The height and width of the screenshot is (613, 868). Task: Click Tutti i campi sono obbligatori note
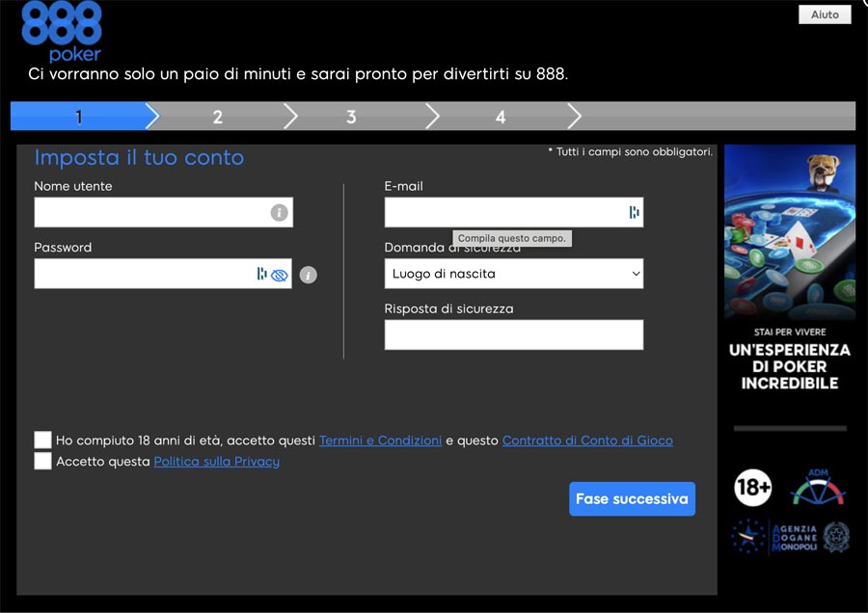tap(631, 151)
